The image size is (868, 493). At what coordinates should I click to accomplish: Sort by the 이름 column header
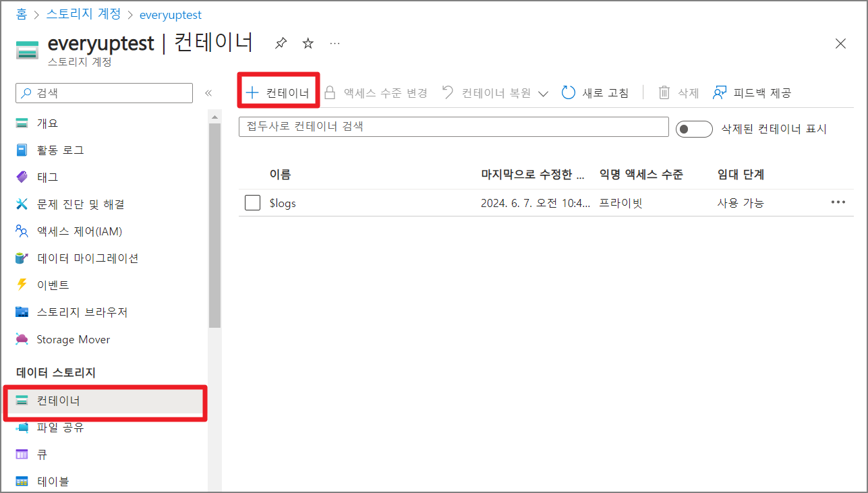tap(280, 175)
